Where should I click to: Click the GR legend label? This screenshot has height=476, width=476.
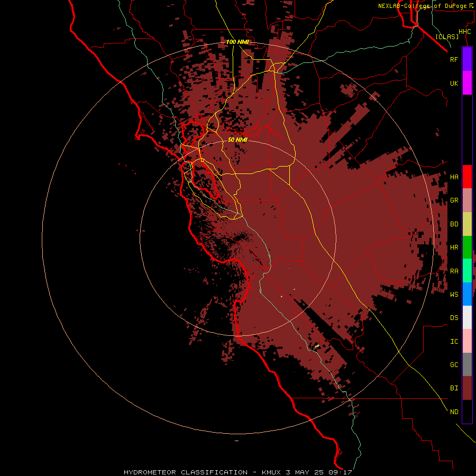click(x=454, y=200)
